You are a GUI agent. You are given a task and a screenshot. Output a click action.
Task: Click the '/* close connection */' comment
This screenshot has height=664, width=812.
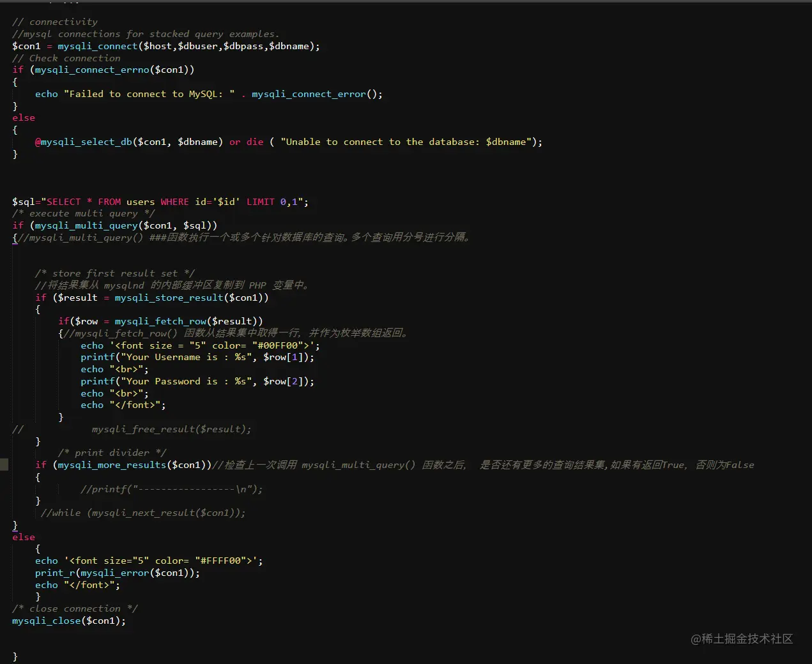click(x=75, y=608)
